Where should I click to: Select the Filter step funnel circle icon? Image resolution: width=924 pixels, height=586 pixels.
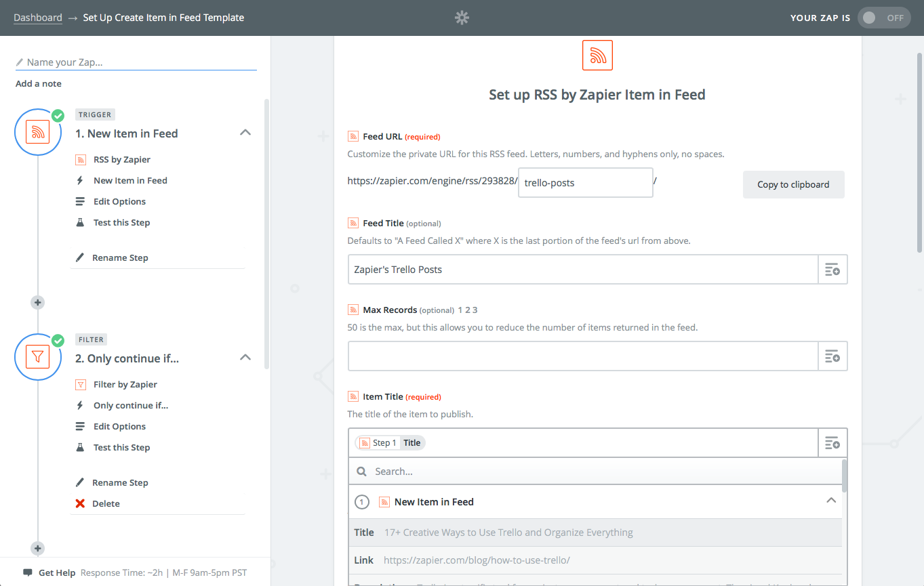[x=38, y=357]
